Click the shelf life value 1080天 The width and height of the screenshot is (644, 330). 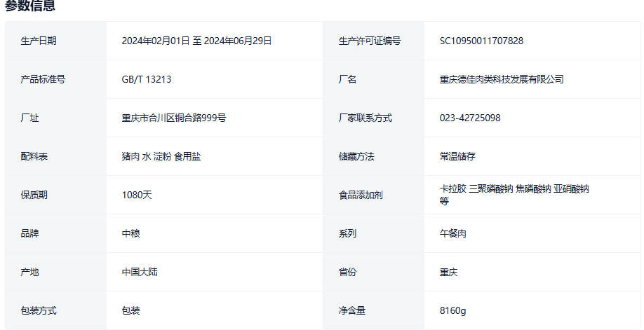136,195
